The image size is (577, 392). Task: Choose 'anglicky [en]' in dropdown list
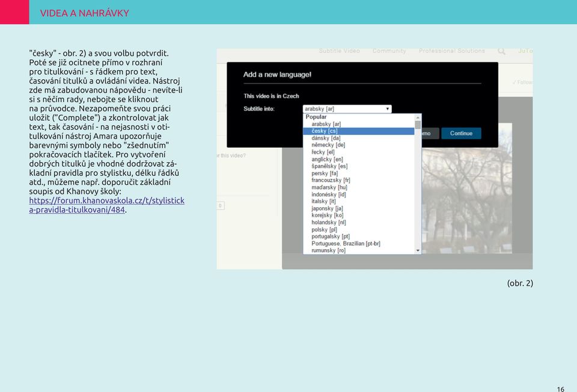[x=358, y=159]
